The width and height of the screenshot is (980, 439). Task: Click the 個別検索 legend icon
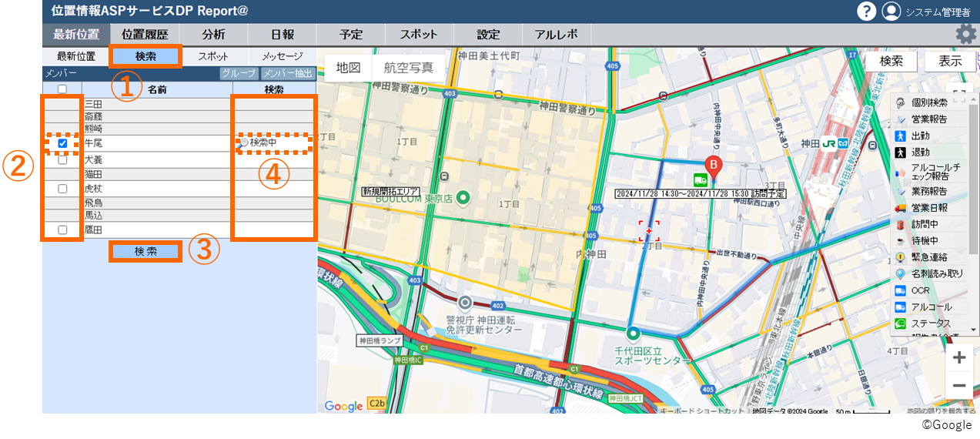click(x=900, y=102)
